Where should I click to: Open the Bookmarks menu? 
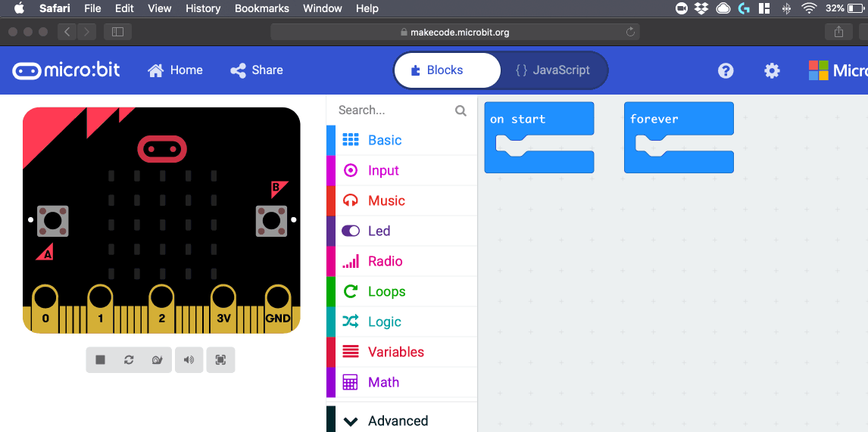[x=262, y=8]
